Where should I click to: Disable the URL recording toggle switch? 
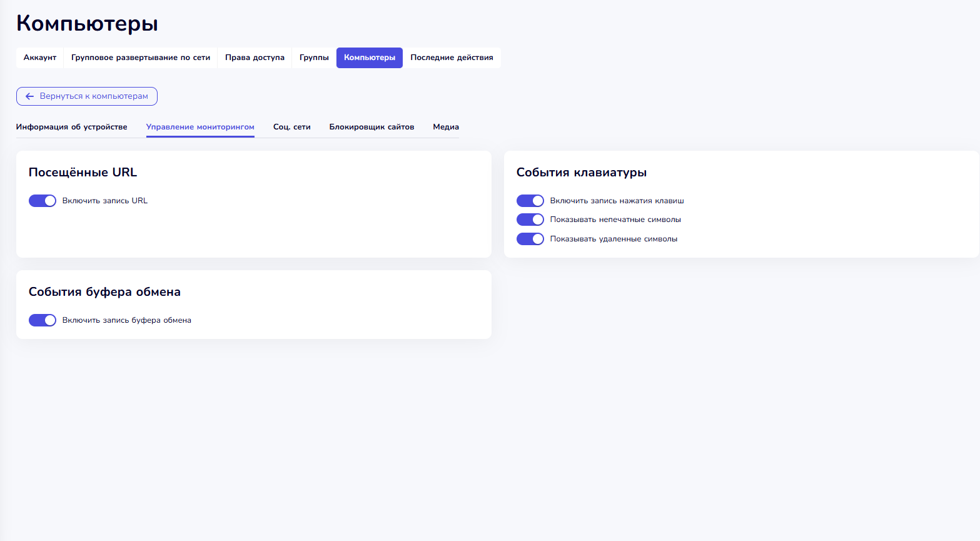click(x=43, y=201)
